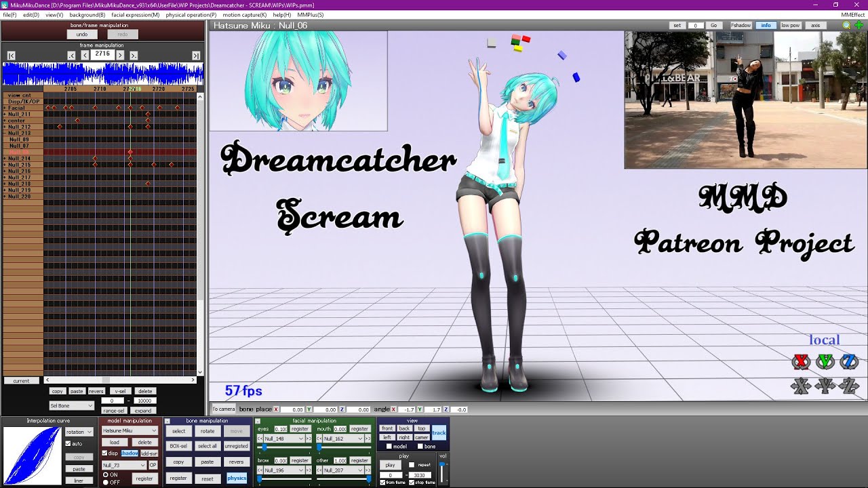Select next mouth morph arrow
The image size is (868, 488).
point(368,439)
